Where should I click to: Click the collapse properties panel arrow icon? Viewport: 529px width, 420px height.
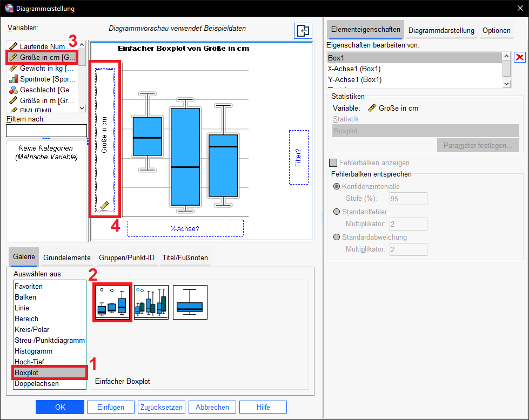point(303,31)
